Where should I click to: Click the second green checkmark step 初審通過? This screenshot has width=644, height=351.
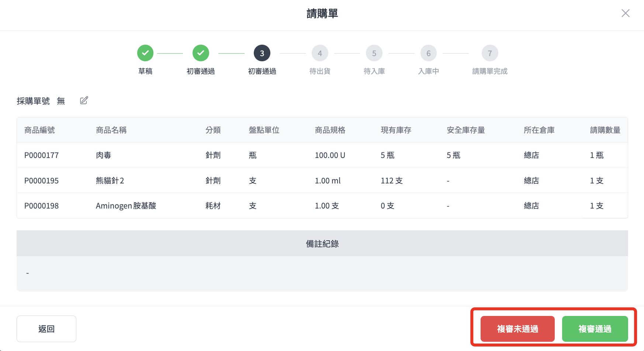tap(201, 53)
